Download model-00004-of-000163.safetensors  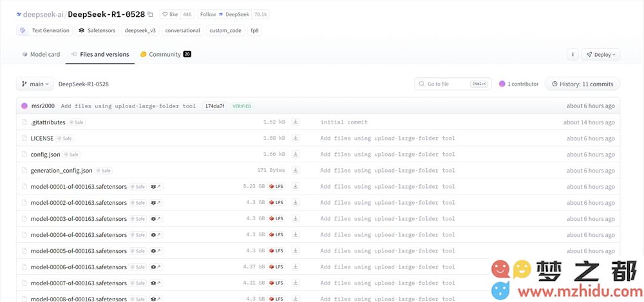pyautogui.click(x=295, y=234)
